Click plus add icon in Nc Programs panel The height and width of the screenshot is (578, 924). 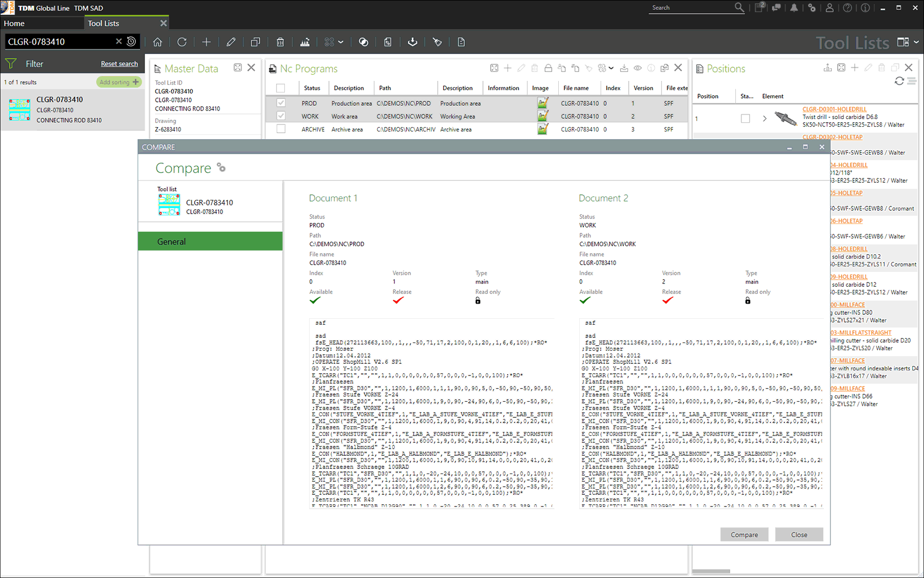pyautogui.click(x=508, y=68)
